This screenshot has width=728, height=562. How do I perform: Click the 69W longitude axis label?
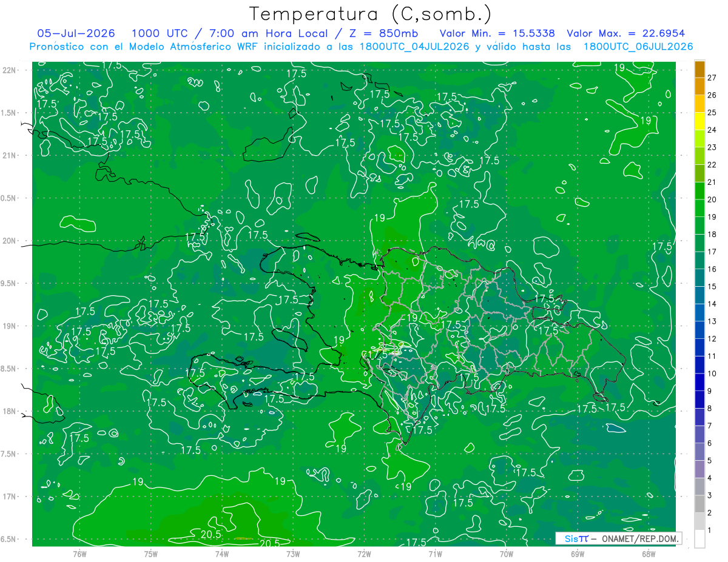(x=578, y=554)
